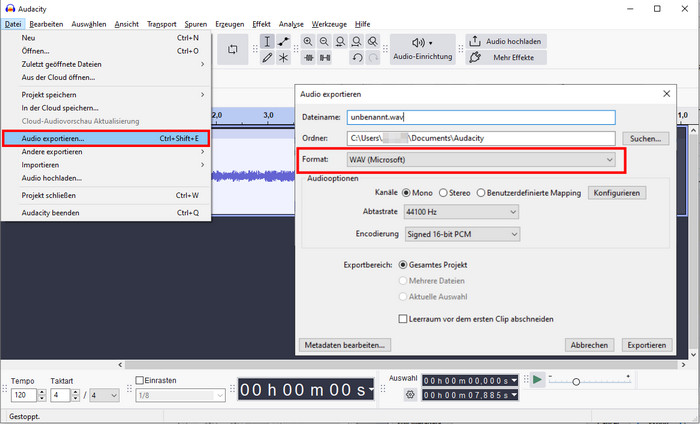This screenshot has width=700, height=424.
Task: Open Taktart denominator dropdown showing 4
Action: (x=104, y=395)
